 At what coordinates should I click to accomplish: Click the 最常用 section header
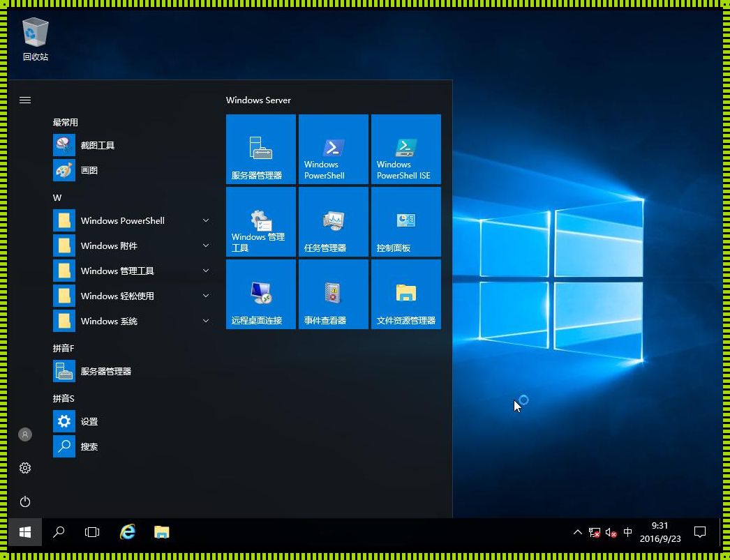(x=65, y=122)
